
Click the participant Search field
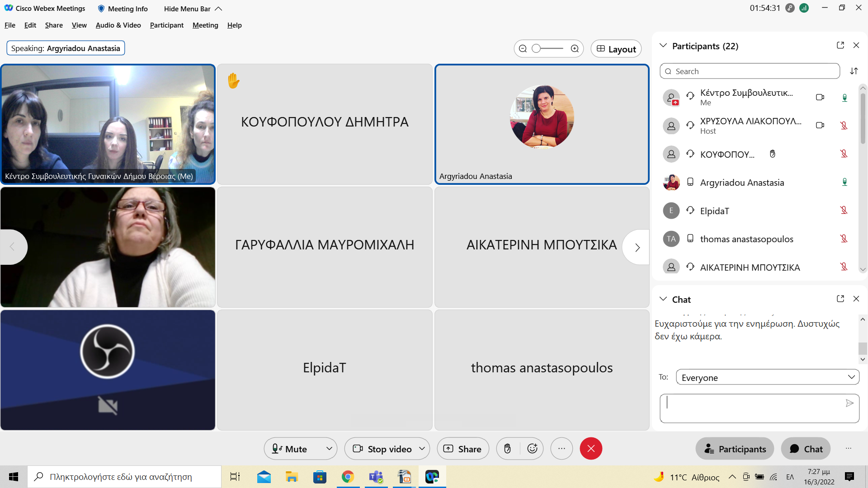click(x=750, y=71)
